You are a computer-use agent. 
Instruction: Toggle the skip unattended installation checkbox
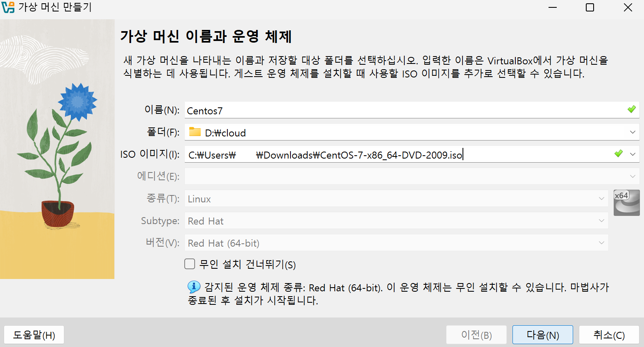click(x=190, y=264)
